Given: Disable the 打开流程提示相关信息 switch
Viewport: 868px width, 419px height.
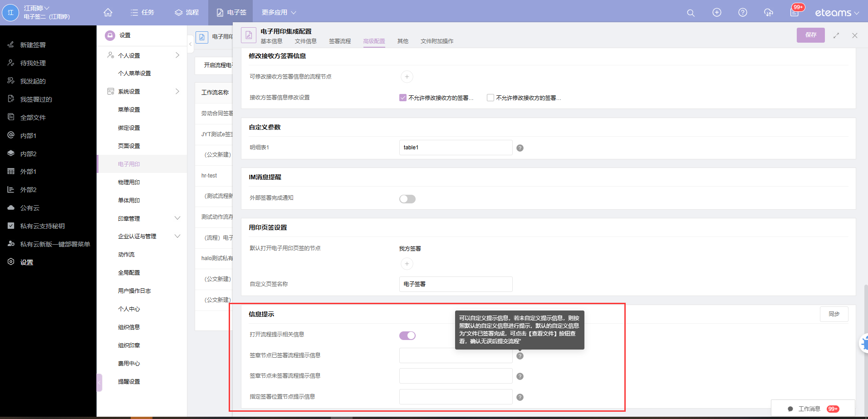Looking at the screenshot, I should [x=407, y=335].
